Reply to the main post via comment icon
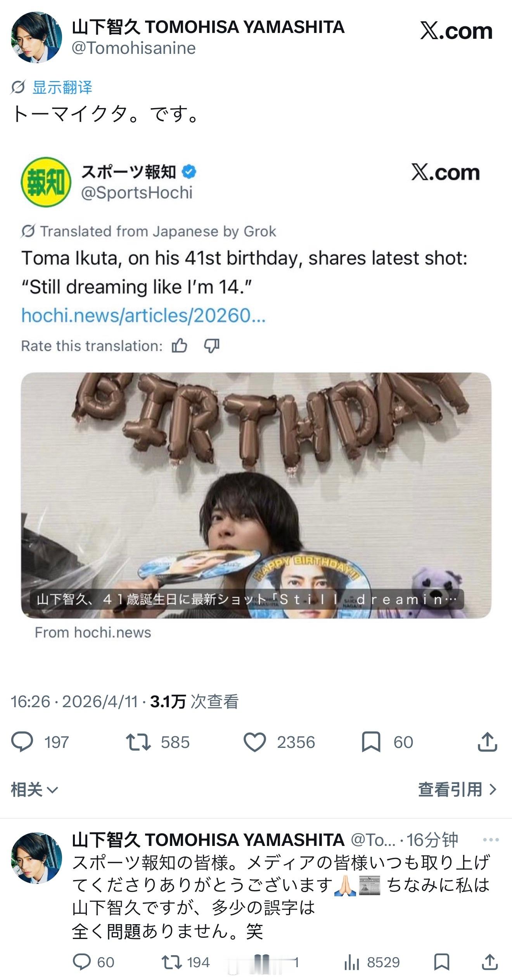This screenshot has width=512, height=980. click(x=22, y=742)
